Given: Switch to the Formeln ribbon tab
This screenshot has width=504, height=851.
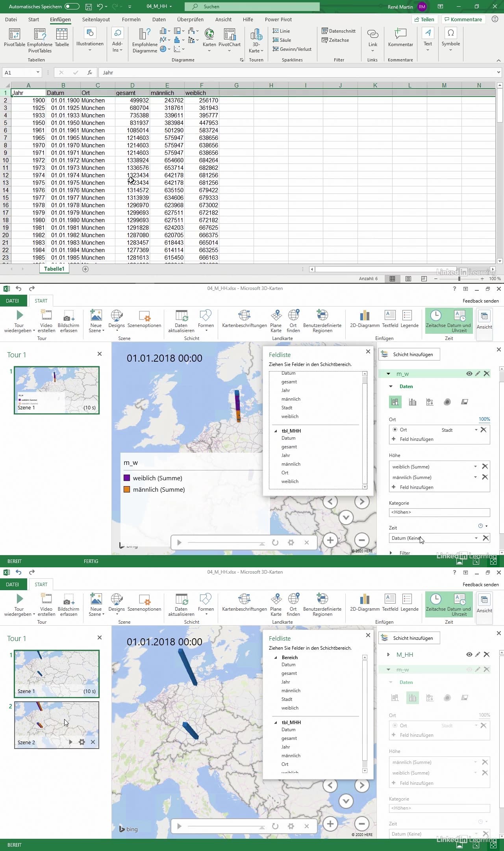Looking at the screenshot, I should (x=131, y=19).
